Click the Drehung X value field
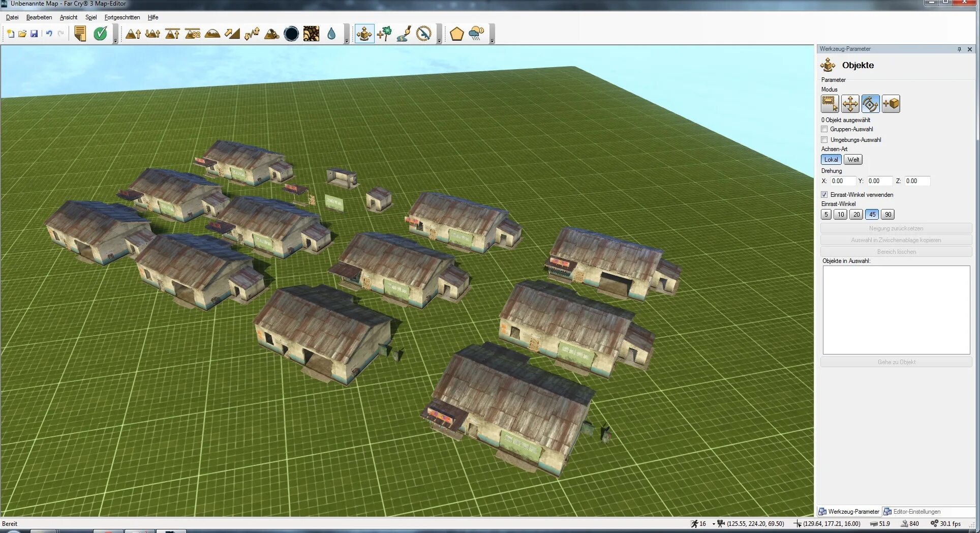 pos(843,181)
